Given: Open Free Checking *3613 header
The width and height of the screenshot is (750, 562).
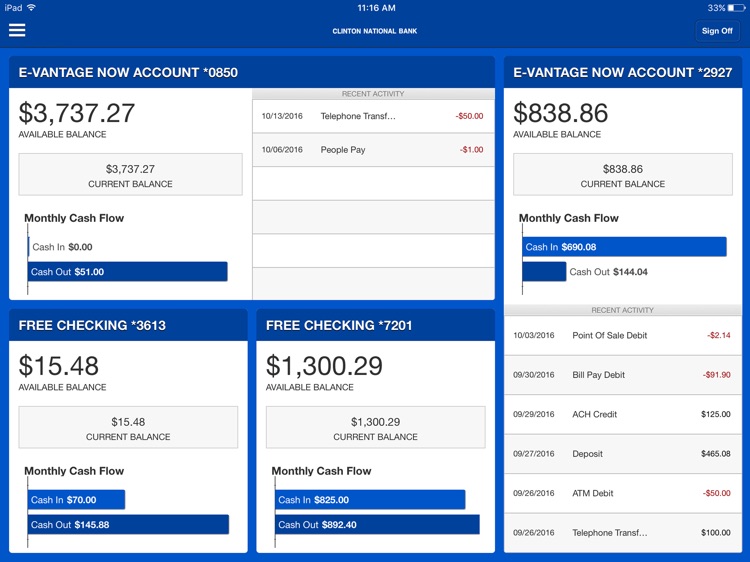Looking at the screenshot, I should coord(128,325).
